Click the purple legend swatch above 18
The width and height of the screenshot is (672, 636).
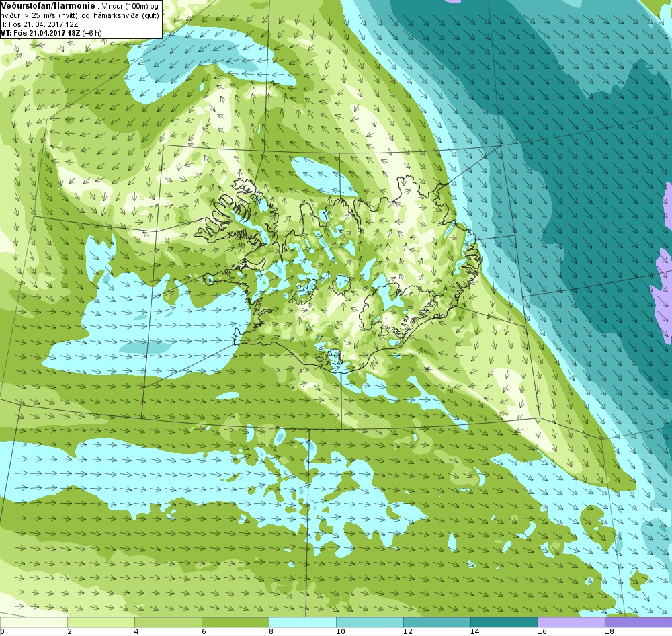[x=638, y=622]
